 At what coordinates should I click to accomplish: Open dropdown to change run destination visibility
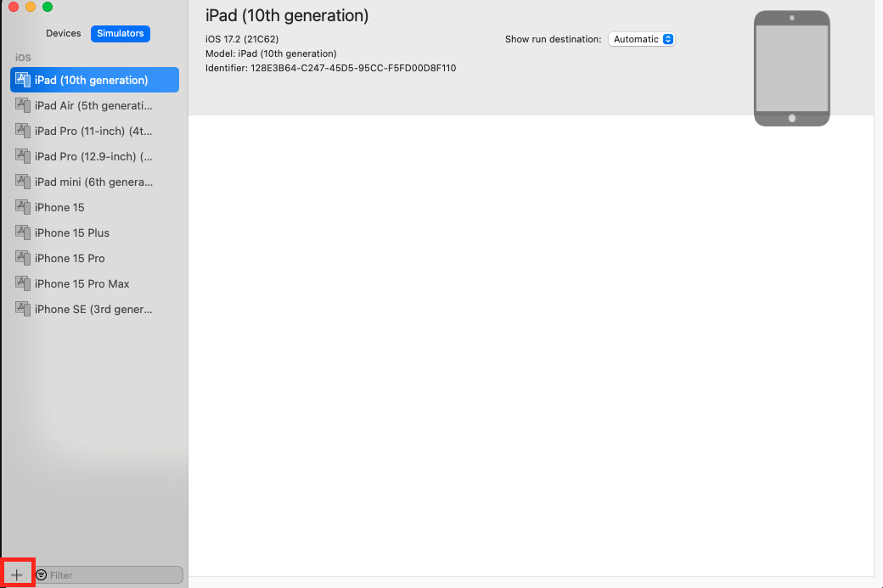pyautogui.click(x=641, y=39)
